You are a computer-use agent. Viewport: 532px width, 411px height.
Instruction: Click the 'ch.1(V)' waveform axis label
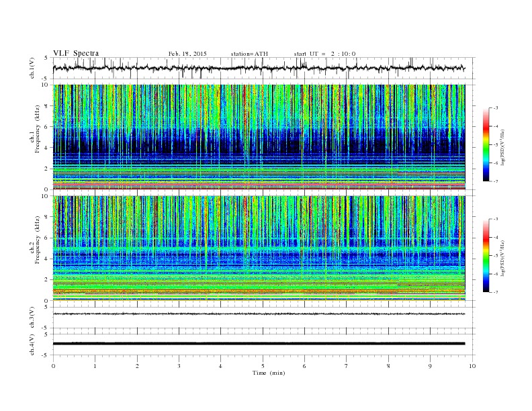(x=32, y=68)
